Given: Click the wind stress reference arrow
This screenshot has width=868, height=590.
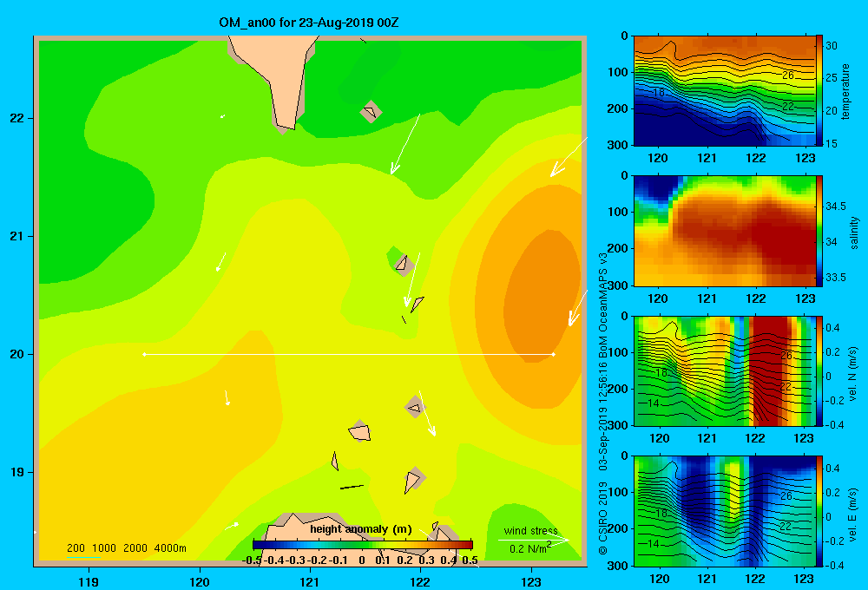Looking at the screenshot, I should point(533,541).
